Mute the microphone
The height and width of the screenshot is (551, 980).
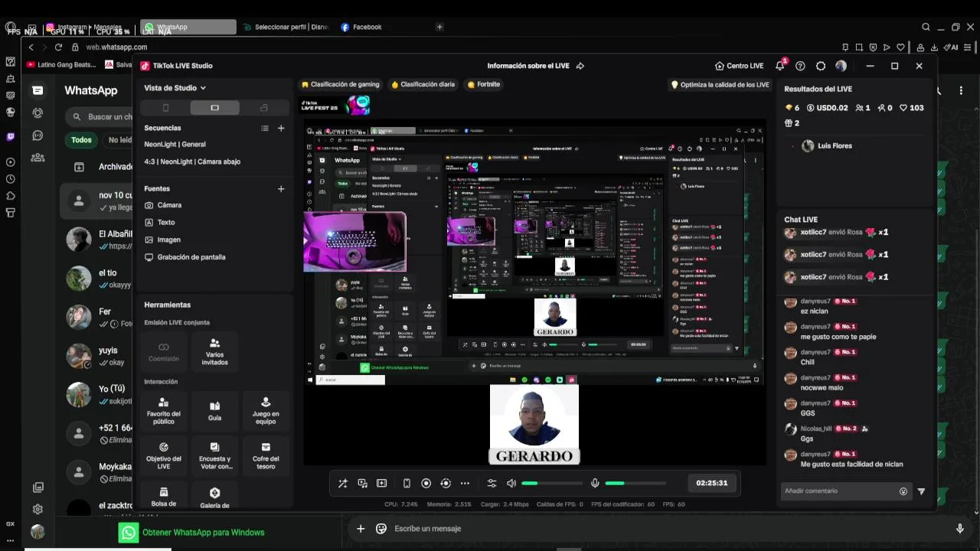point(595,483)
